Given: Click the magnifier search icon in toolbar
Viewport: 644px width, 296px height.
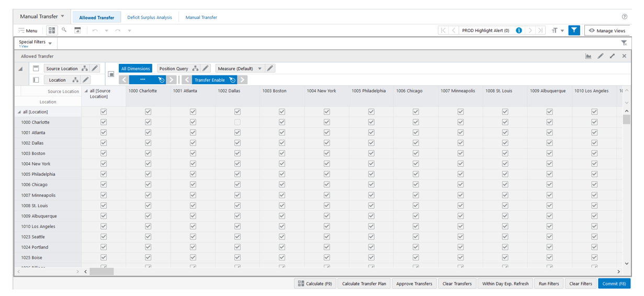Looking at the screenshot, I should pos(64,30).
